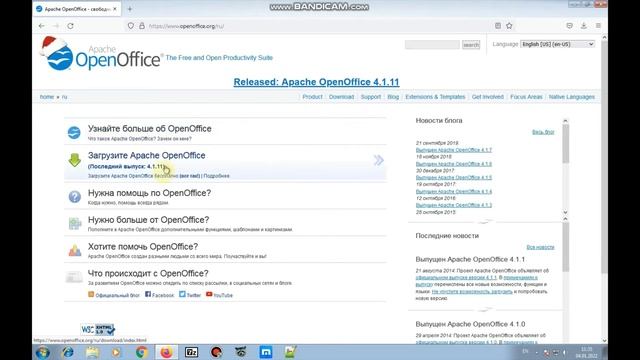The width and height of the screenshot is (640, 360).
Task: Open the Blog menu item
Action: pos(393,97)
